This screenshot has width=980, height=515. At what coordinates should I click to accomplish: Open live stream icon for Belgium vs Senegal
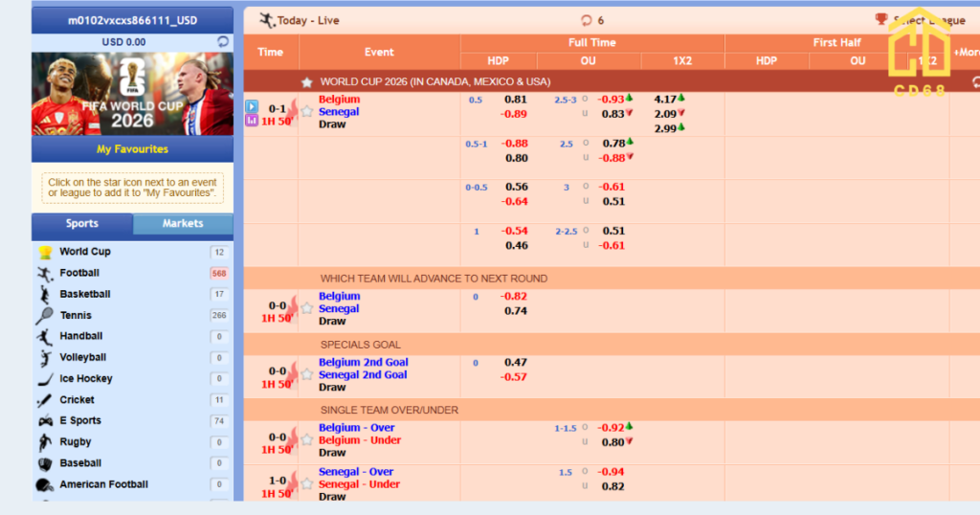pos(252,106)
